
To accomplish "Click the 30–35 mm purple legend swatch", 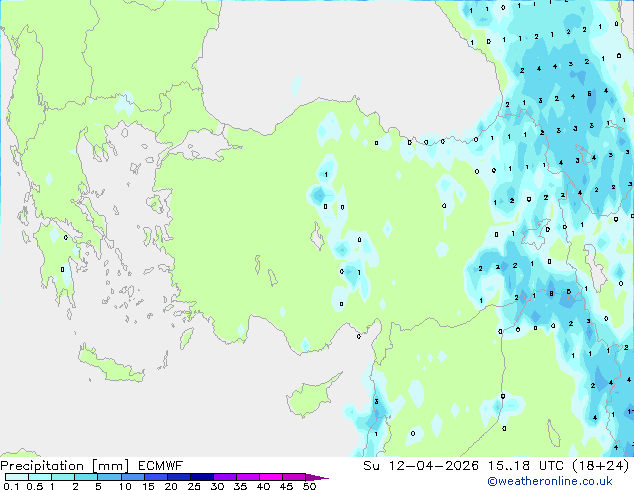I will [x=225, y=477].
